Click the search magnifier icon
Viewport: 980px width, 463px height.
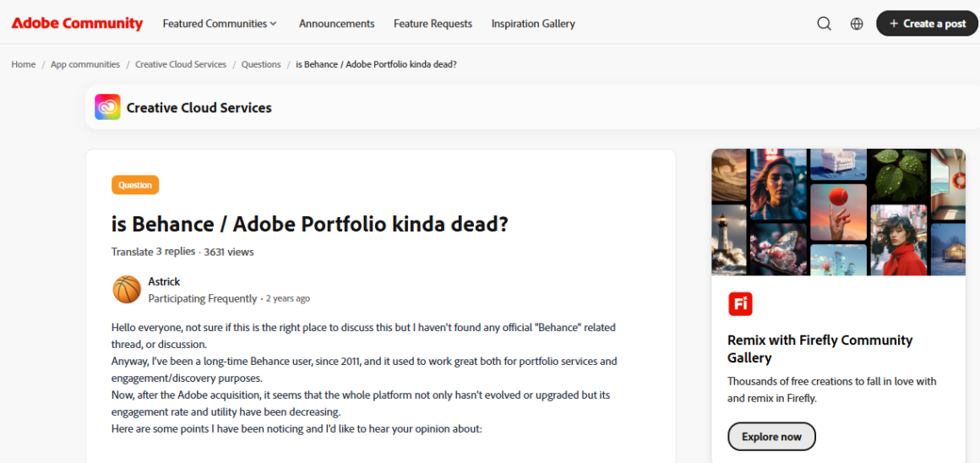pyautogui.click(x=825, y=24)
